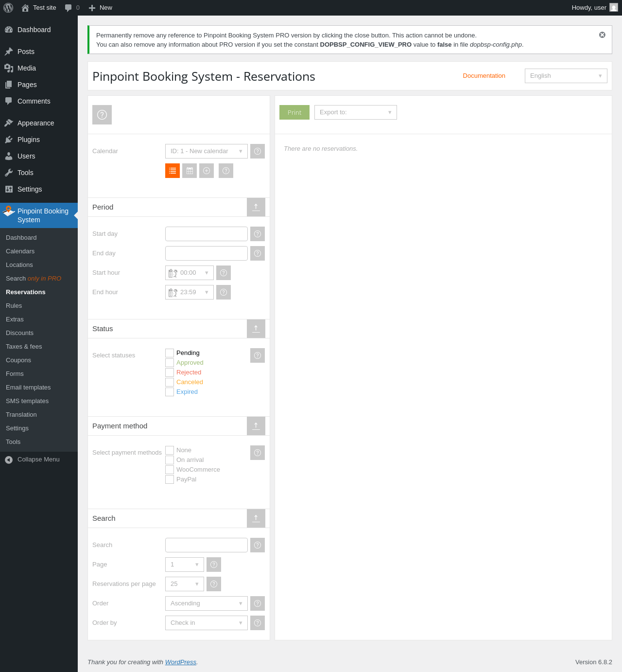622x672 pixels.
Task: Follow the WordPress footer link
Action: coord(181,662)
